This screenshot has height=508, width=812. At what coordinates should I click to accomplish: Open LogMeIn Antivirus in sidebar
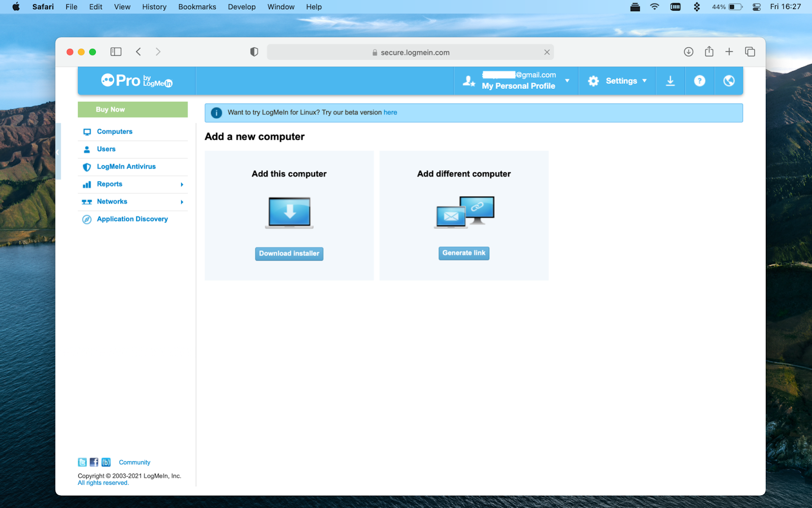click(126, 167)
